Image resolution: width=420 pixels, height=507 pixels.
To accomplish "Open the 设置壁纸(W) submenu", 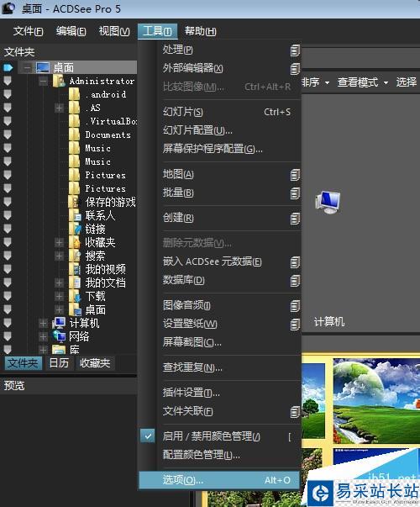I will pos(229,324).
